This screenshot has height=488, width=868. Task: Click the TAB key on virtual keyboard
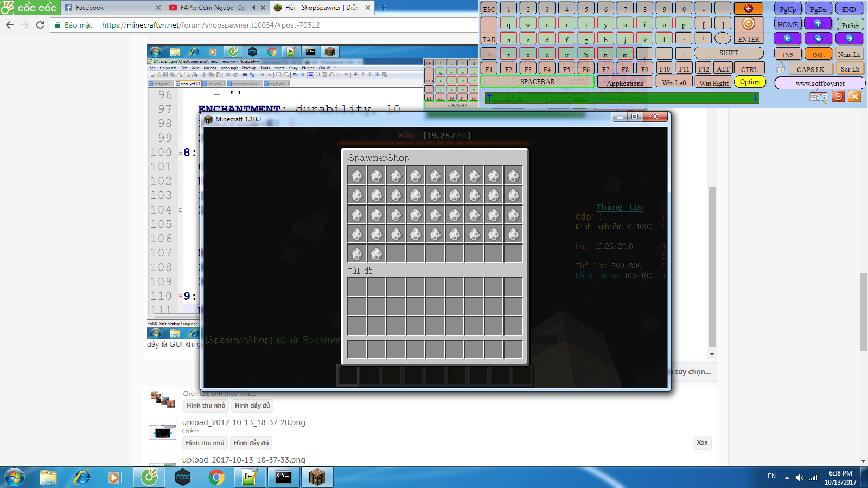pyautogui.click(x=489, y=31)
